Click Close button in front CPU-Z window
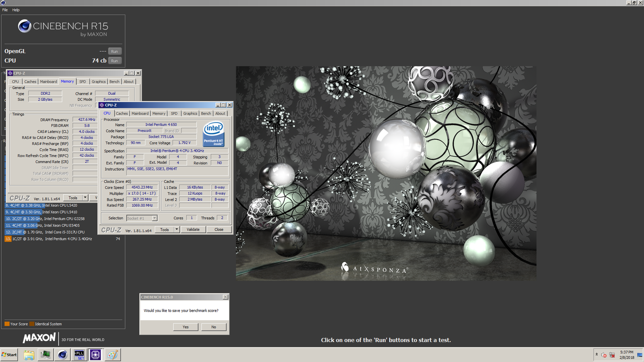Screen dimensions: 644x362 tap(219, 229)
